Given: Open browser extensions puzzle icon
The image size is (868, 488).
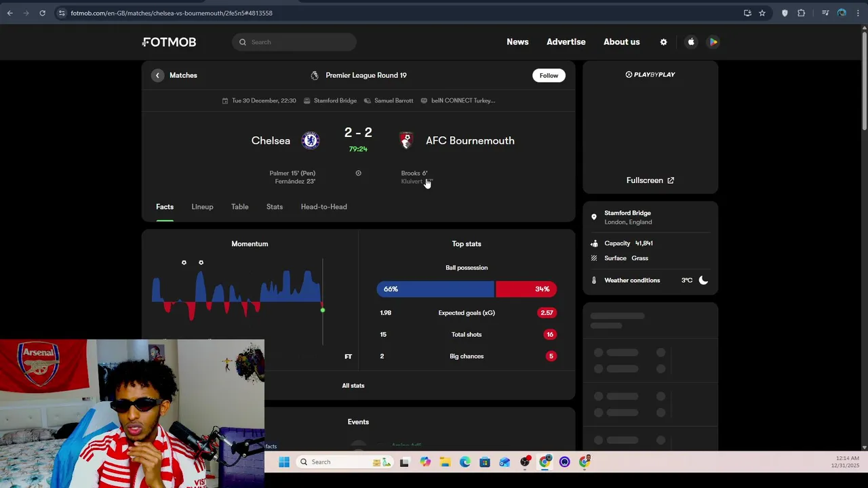Looking at the screenshot, I should click(x=802, y=13).
